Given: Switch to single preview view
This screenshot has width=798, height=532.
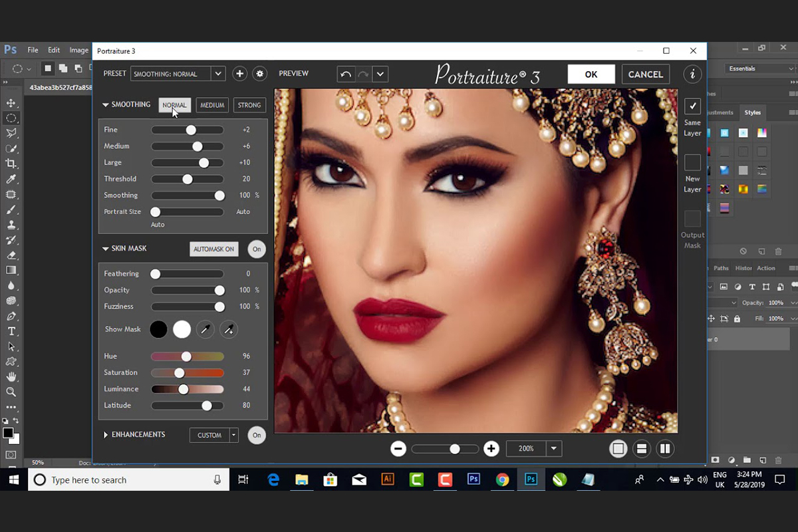Looking at the screenshot, I should [x=618, y=449].
